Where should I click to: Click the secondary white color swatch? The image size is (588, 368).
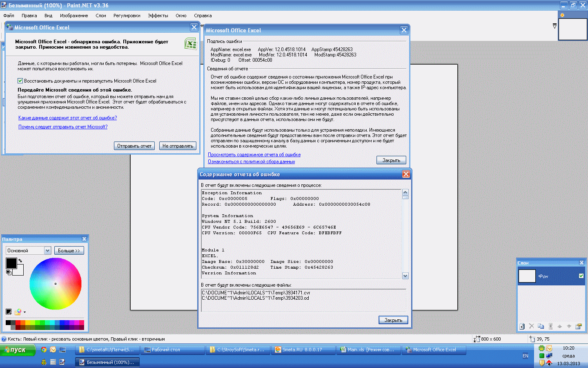pyautogui.click(x=19, y=271)
